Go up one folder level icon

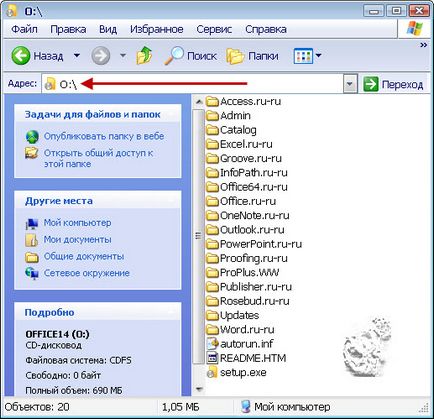click(x=144, y=55)
